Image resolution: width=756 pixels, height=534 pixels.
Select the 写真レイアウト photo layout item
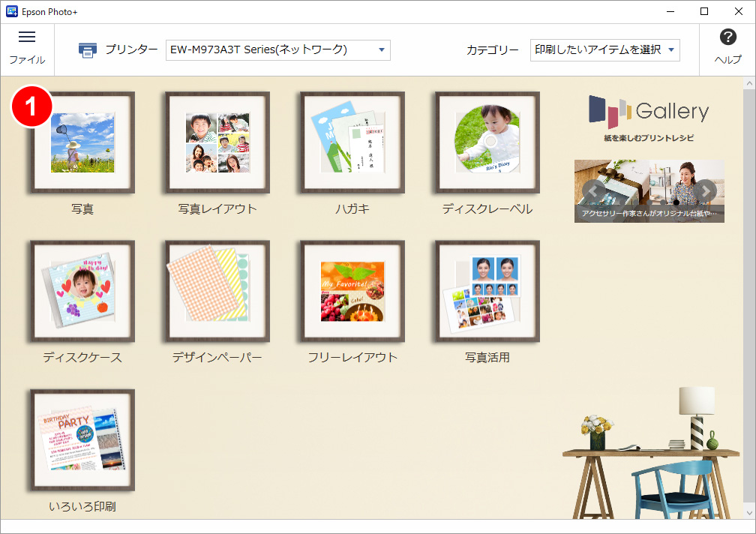tap(217, 143)
